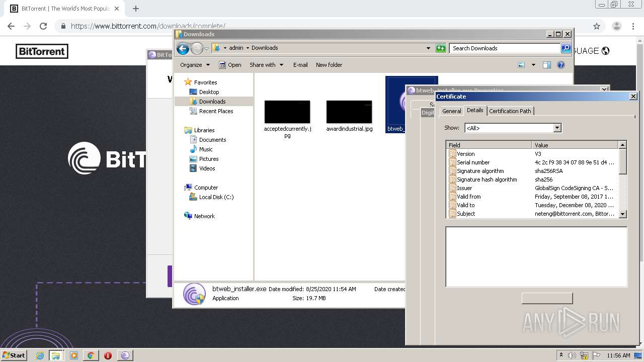The width and height of the screenshot is (644, 362).
Task: Create a New folder in Downloads
Action: click(329, 65)
